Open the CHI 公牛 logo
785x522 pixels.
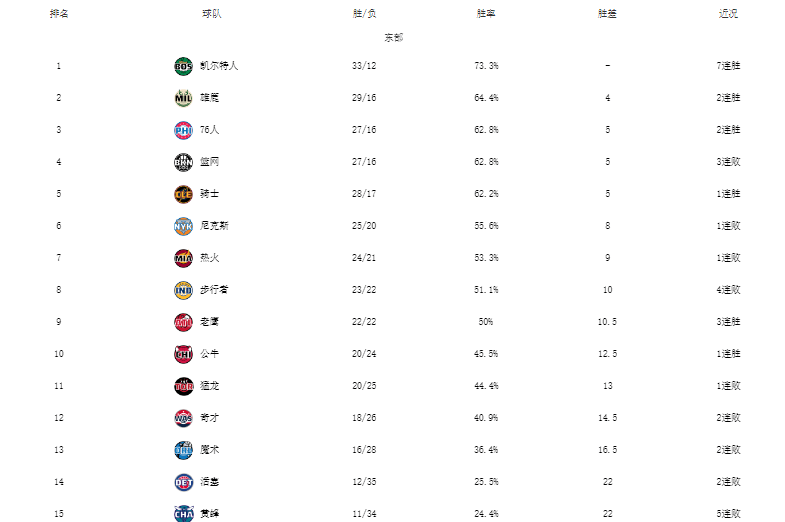click(x=183, y=354)
